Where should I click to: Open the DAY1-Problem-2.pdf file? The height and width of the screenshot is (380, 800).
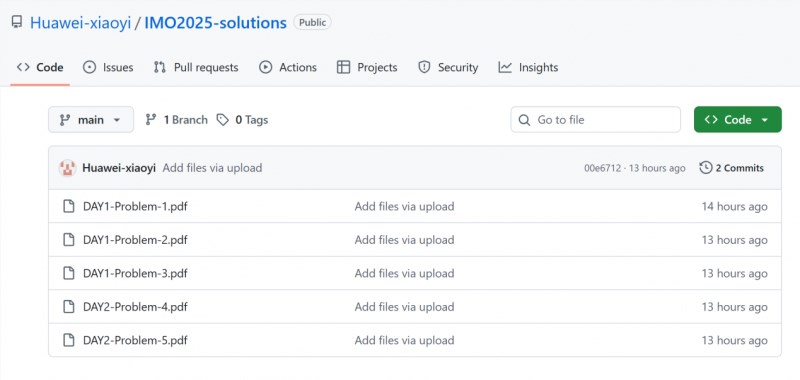pos(135,240)
